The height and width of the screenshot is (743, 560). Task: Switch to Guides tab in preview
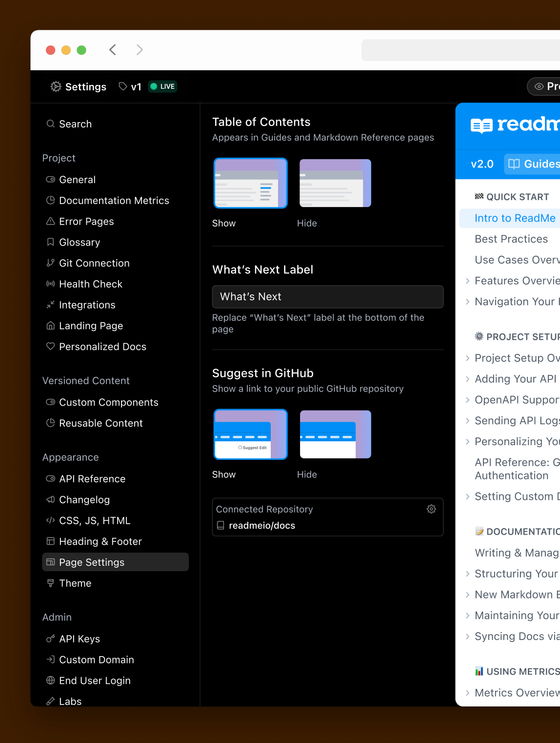532,164
